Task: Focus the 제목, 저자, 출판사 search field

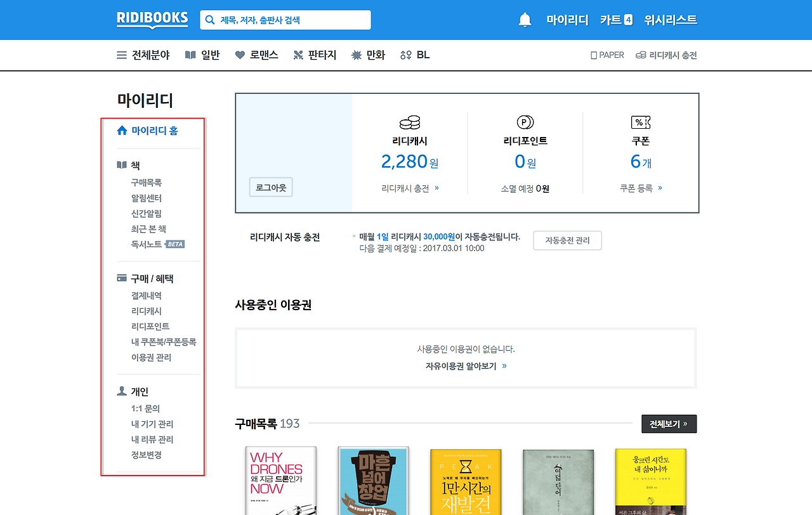Action: (285, 20)
